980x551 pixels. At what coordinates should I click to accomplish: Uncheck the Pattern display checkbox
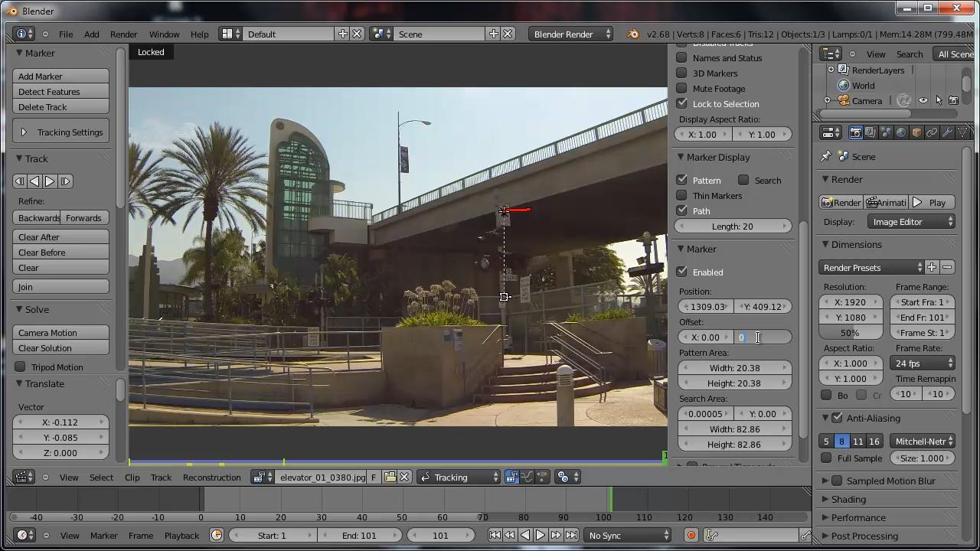click(681, 180)
